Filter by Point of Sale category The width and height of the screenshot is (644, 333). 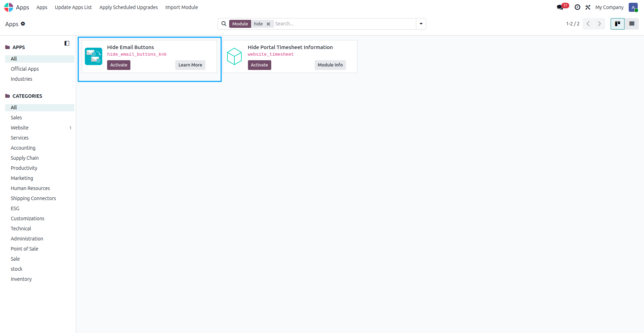pyautogui.click(x=40, y=249)
